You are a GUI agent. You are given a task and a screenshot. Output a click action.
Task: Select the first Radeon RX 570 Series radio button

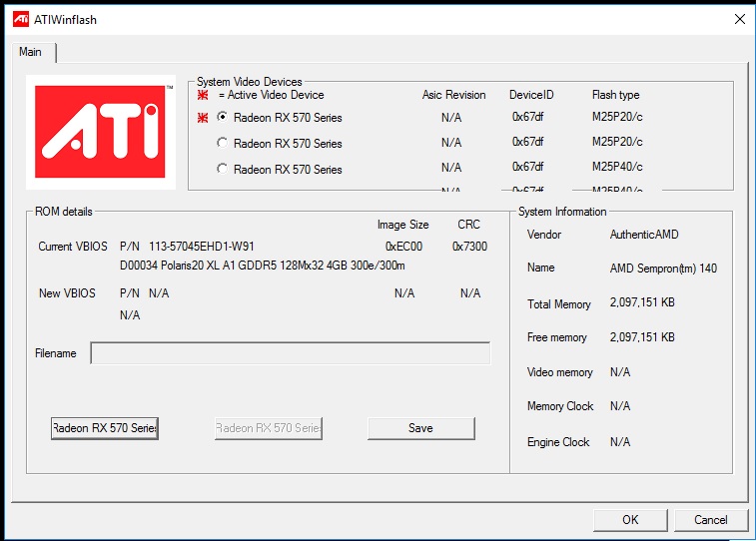coord(223,118)
